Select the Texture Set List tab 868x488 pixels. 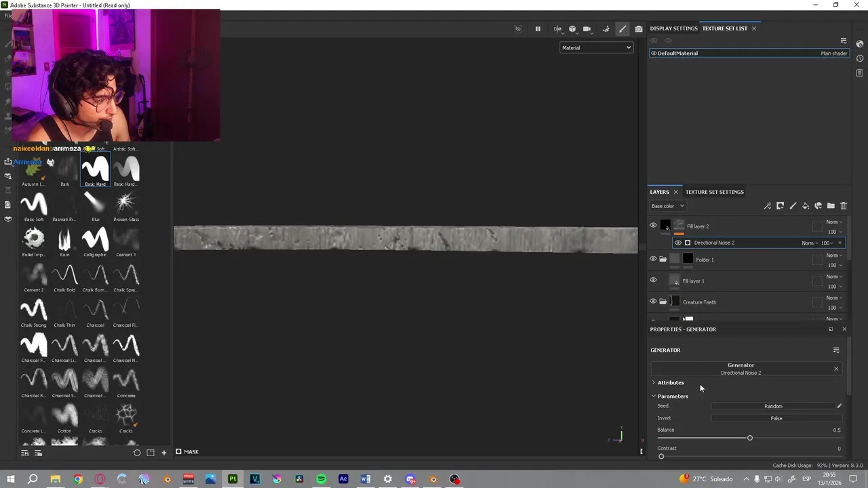click(724, 28)
